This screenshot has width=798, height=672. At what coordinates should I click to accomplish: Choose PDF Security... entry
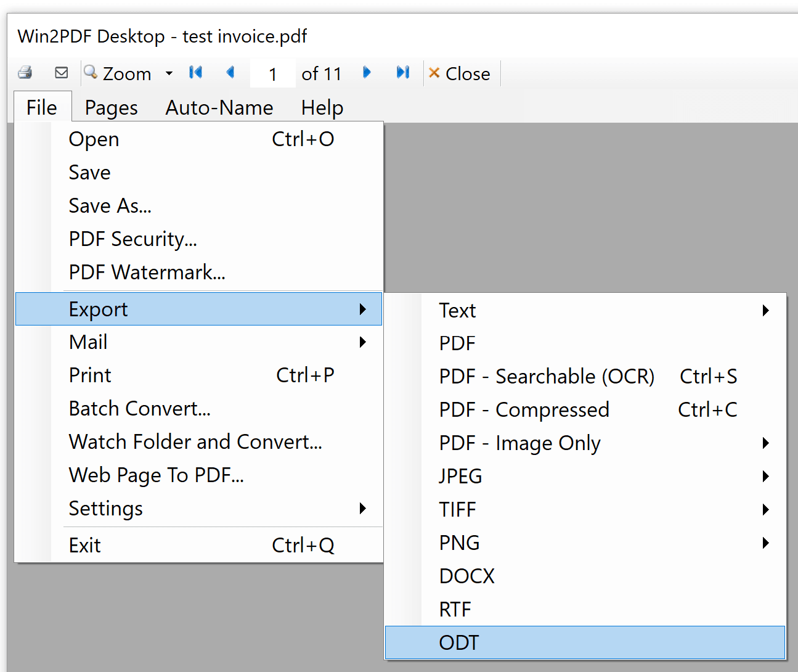click(198, 239)
